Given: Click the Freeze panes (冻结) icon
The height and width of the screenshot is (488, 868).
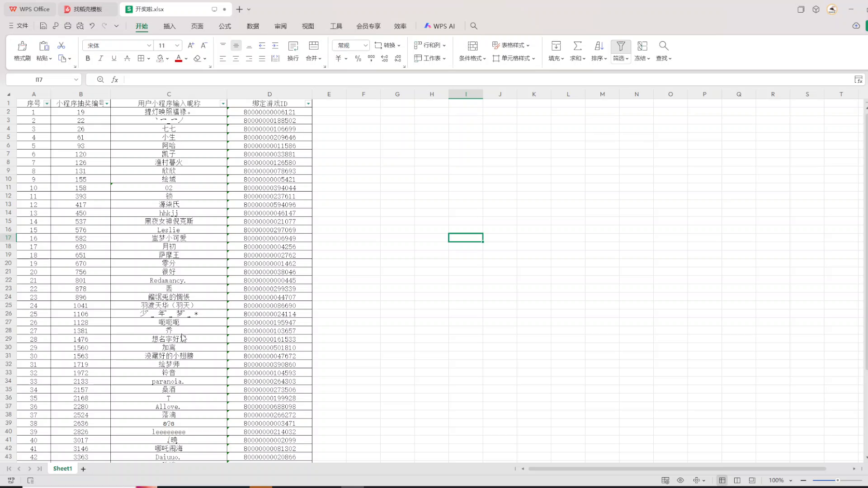Looking at the screenshot, I should (x=642, y=46).
